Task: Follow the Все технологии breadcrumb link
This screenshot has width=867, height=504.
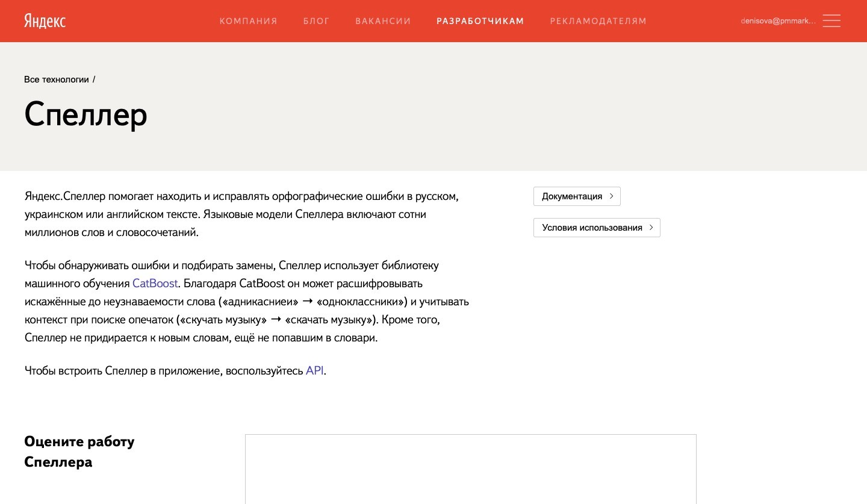Action: click(x=57, y=79)
